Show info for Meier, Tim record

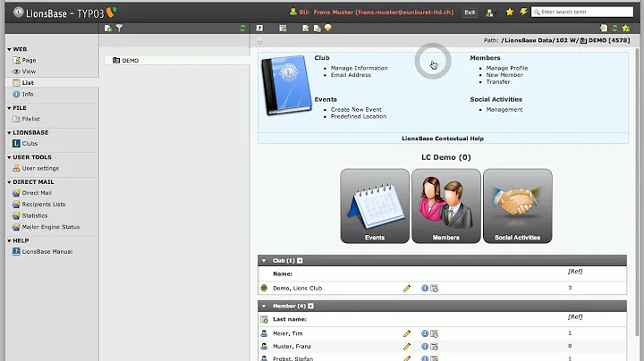pyautogui.click(x=425, y=334)
